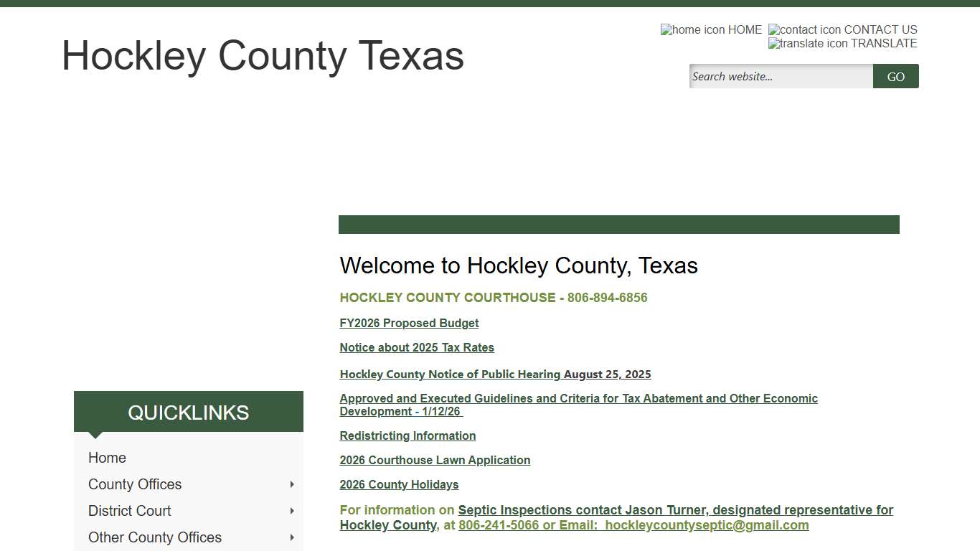Expand the Other County Offices submenu
This screenshot has width=980, height=551.
click(291, 537)
